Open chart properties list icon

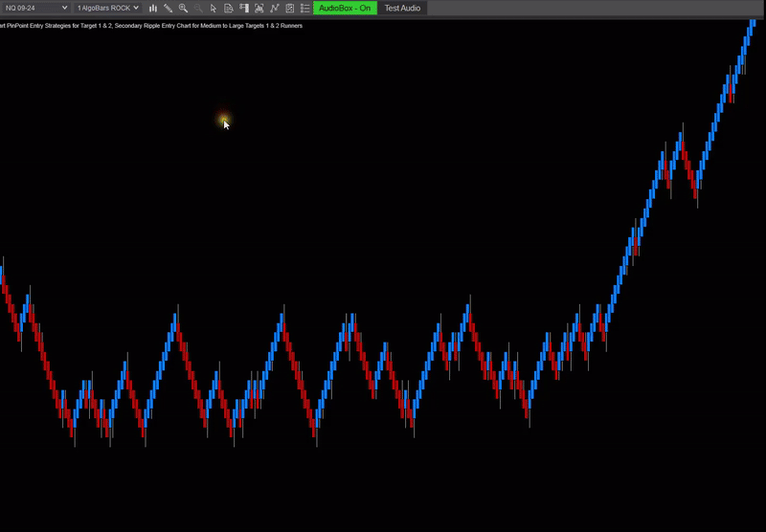pyautogui.click(x=304, y=8)
